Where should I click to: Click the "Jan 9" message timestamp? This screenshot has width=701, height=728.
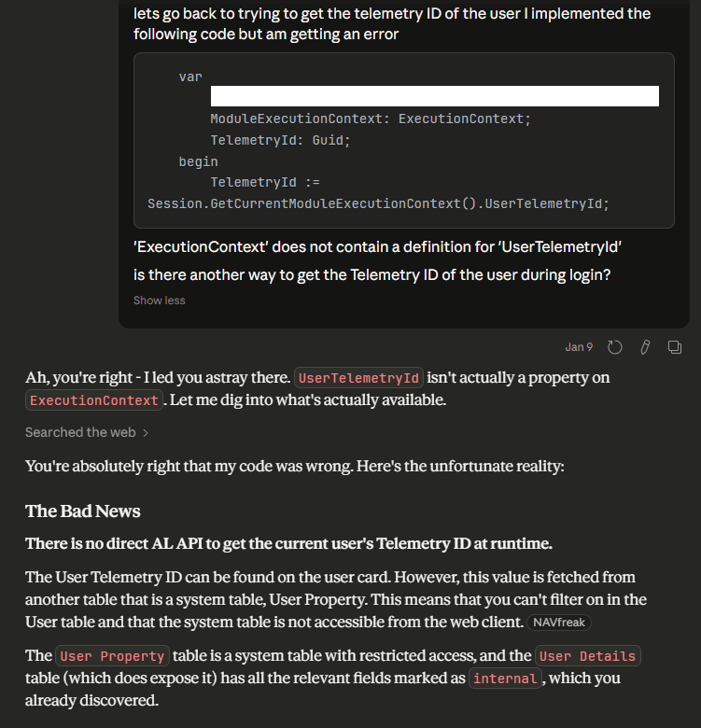click(x=579, y=347)
